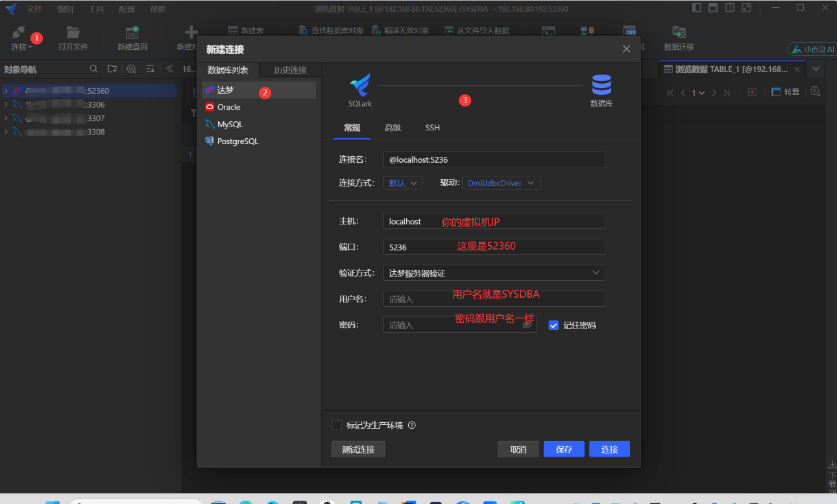837x504 pixels.
Task: Toggle password visibility eye icon
Action: tap(527, 325)
